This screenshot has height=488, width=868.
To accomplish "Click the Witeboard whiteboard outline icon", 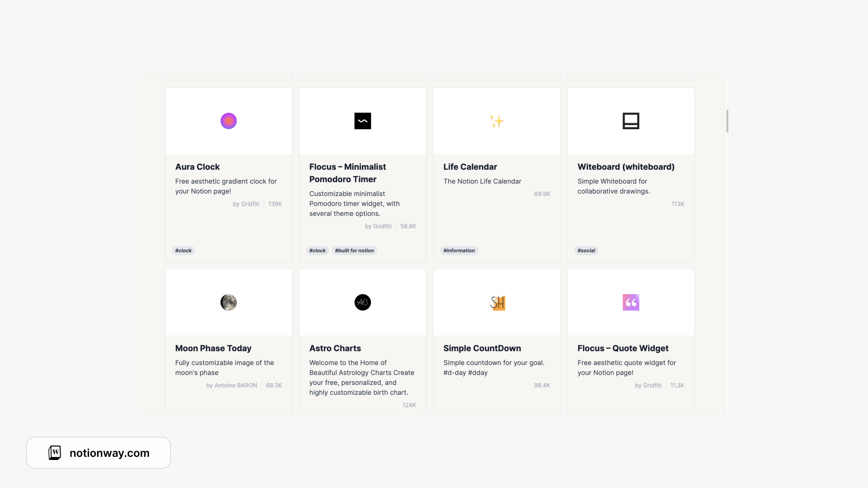I will pos(631,121).
